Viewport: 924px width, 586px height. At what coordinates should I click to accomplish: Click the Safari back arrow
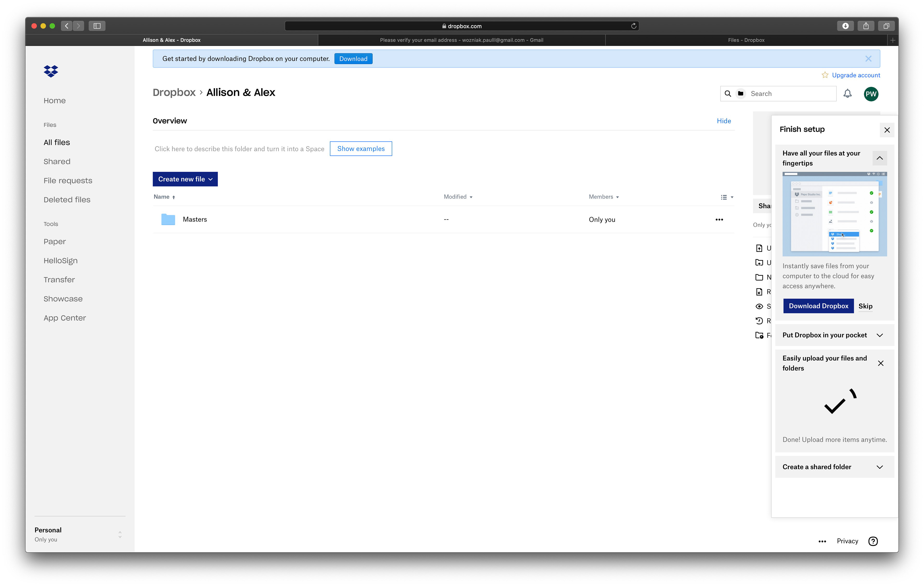[67, 26]
